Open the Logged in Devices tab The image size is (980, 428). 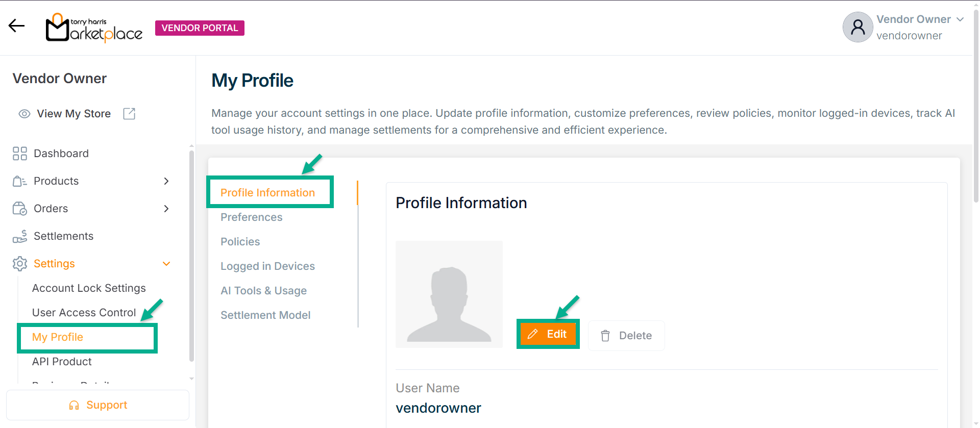pos(267,266)
